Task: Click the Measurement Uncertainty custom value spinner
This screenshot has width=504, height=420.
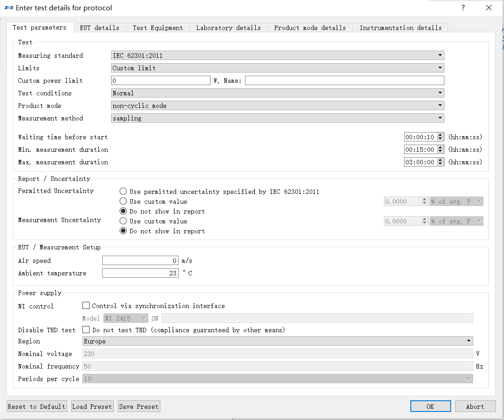Action: [x=406, y=221]
